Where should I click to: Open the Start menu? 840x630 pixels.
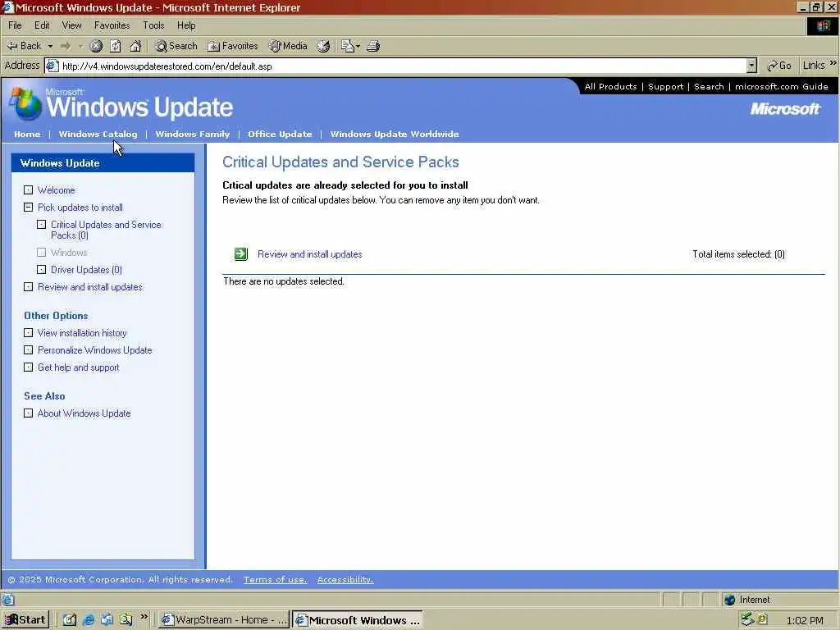click(x=25, y=620)
